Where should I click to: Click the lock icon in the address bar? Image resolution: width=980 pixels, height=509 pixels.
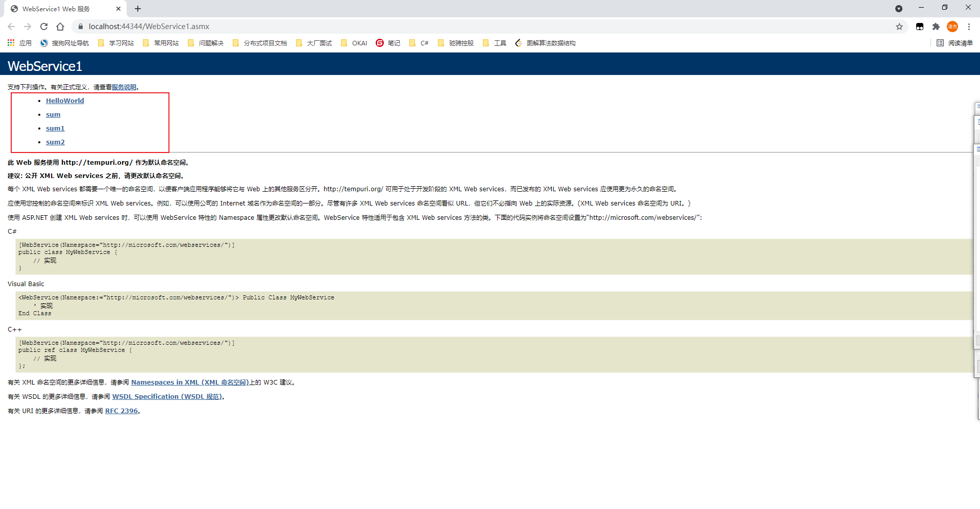pos(80,26)
